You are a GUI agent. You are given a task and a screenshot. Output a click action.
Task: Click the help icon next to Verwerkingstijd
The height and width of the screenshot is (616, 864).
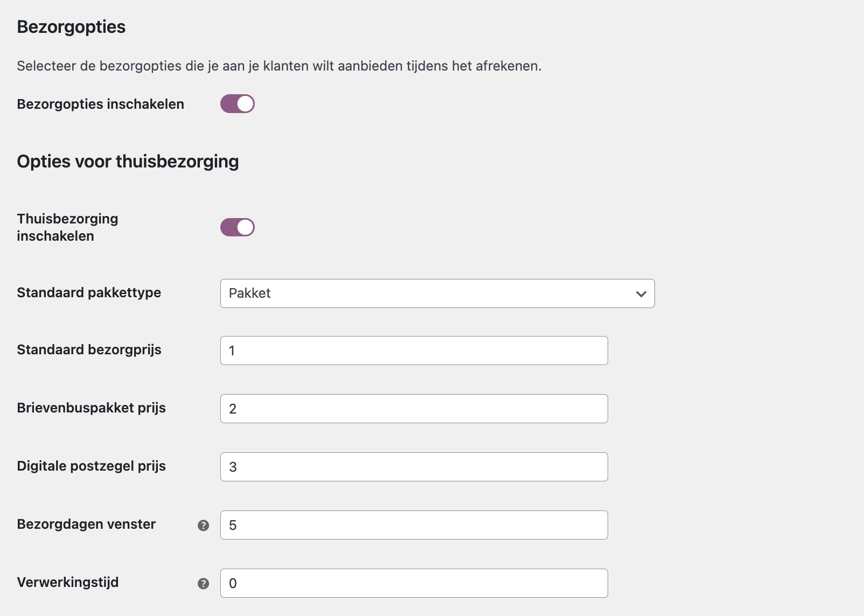203,583
